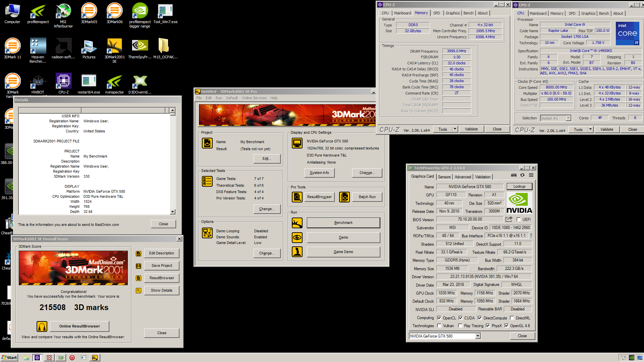Viewport: 644px width, 362px height.
Task: Open the GPU-Z hamburger menu icon
Action: pos(531,175)
